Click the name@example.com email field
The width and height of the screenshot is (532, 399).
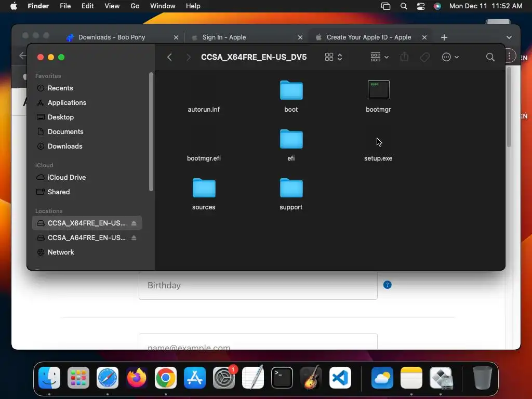click(x=258, y=342)
